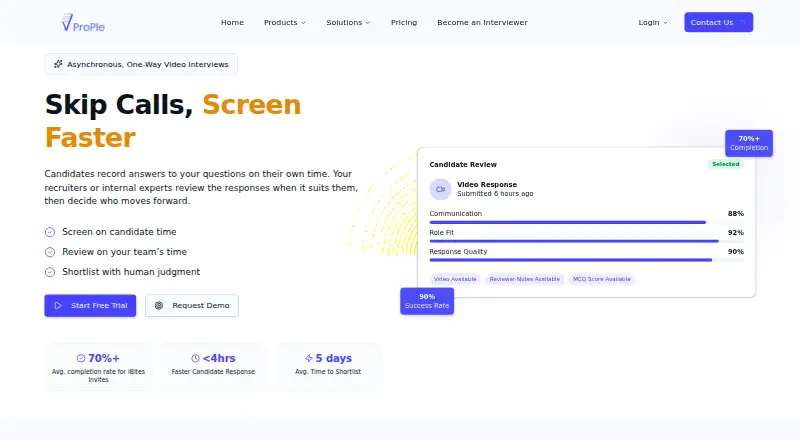Click the clock icon next to <4hrs
The width and height of the screenshot is (800, 440).
pos(195,358)
